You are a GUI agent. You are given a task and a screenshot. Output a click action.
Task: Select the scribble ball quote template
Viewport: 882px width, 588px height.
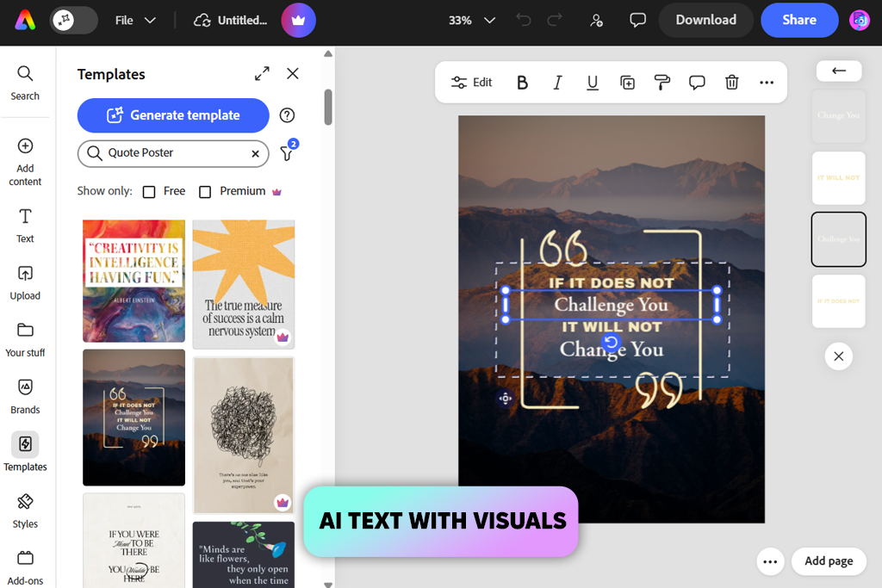(244, 435)
